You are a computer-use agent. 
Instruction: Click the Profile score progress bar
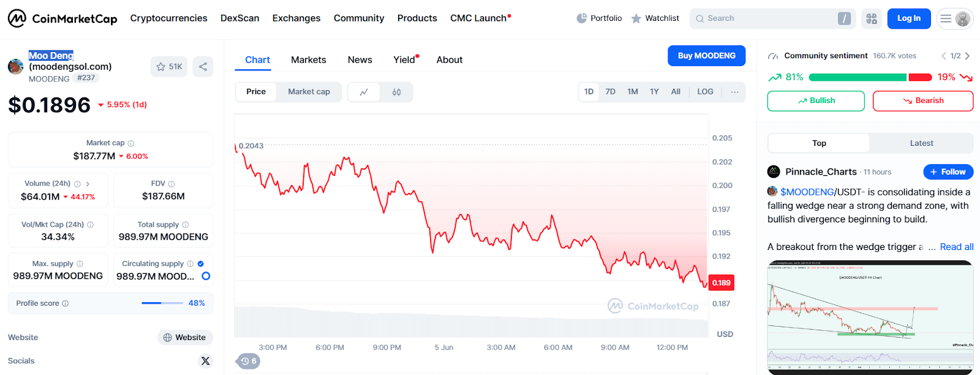point(162,303)
